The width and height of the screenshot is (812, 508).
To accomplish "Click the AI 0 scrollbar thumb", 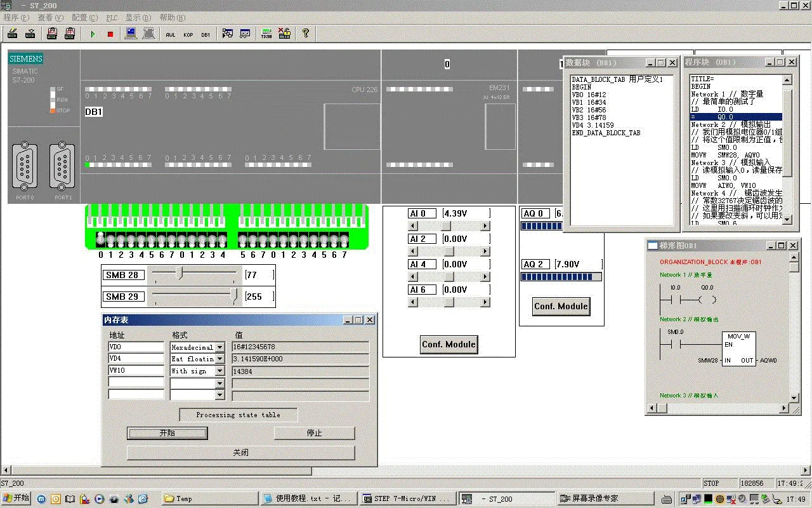I will coord(446,226).
